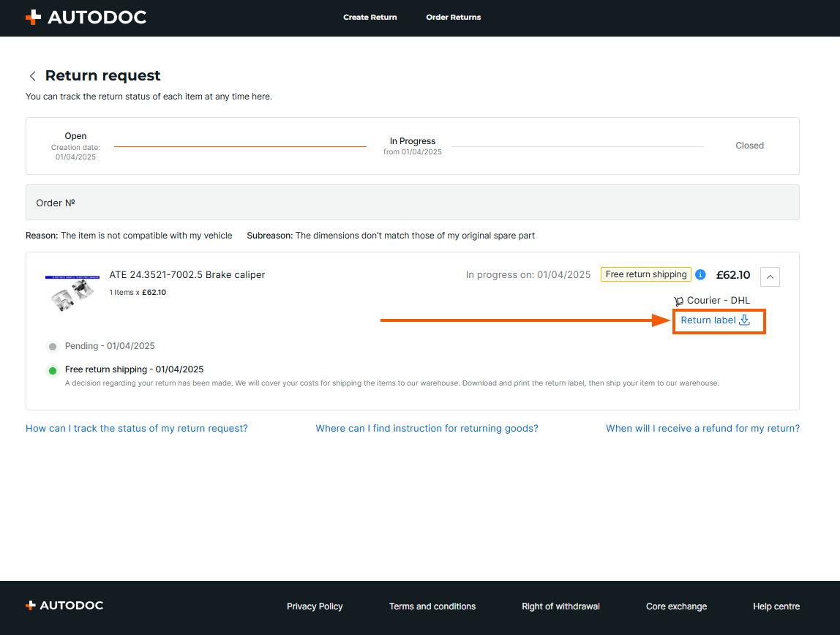The width and height of the screenshot is (840, 635).
Task: Click the AUTODOC logo in footer
Action: click(64, 606)
